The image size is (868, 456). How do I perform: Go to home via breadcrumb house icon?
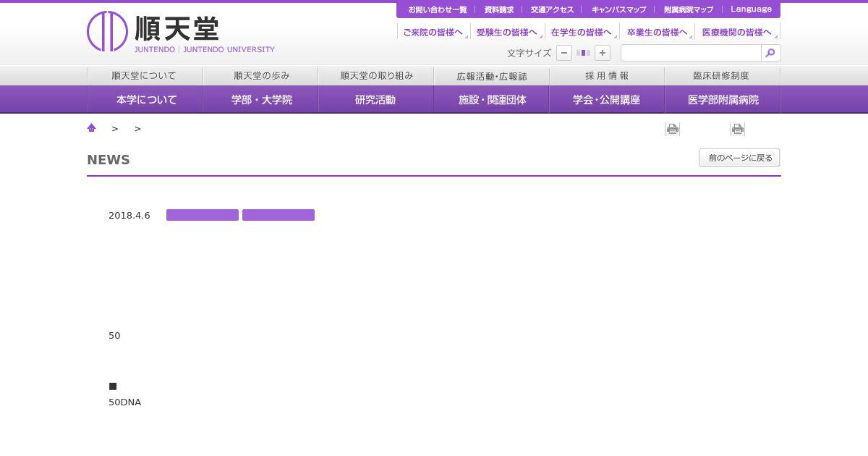click(92, 128)
